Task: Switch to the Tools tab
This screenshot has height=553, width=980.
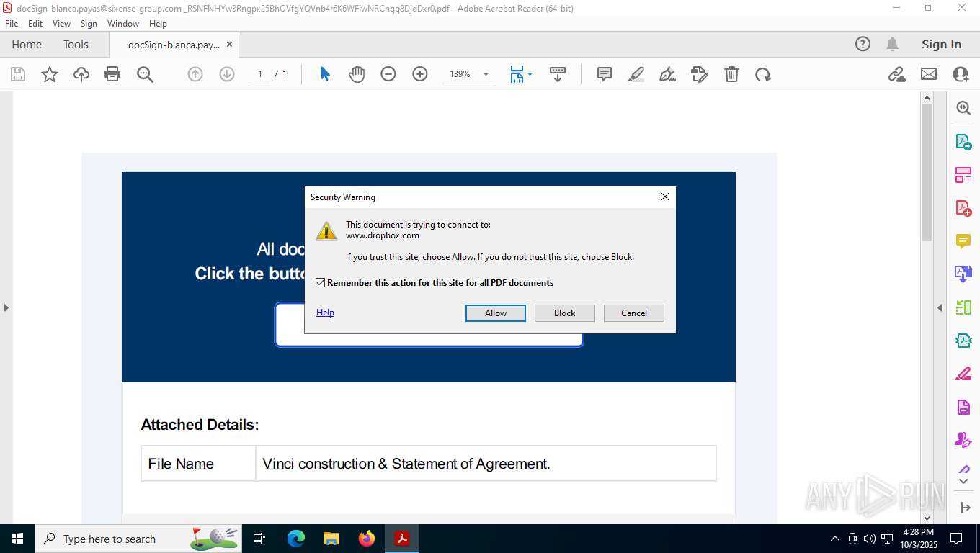Action: [76, 44]
